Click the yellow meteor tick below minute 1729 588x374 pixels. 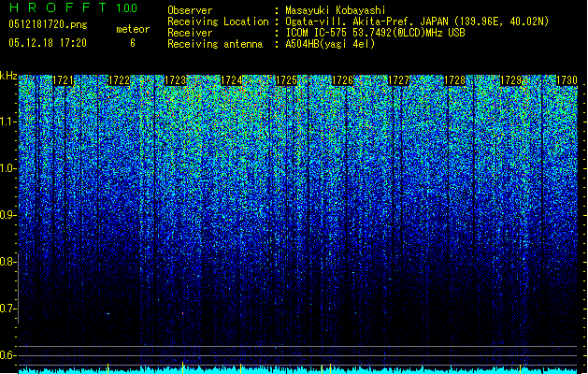click(520, 368)
